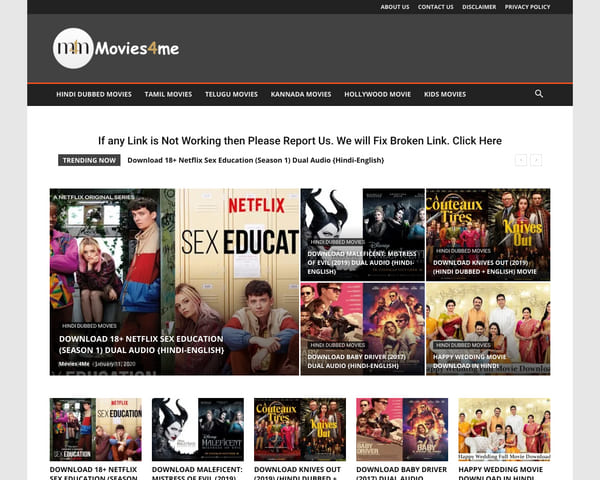The height and width of the screenshot is (480, 600).
Task: Select Kids Movies menu
Action: tap(445, 94)
